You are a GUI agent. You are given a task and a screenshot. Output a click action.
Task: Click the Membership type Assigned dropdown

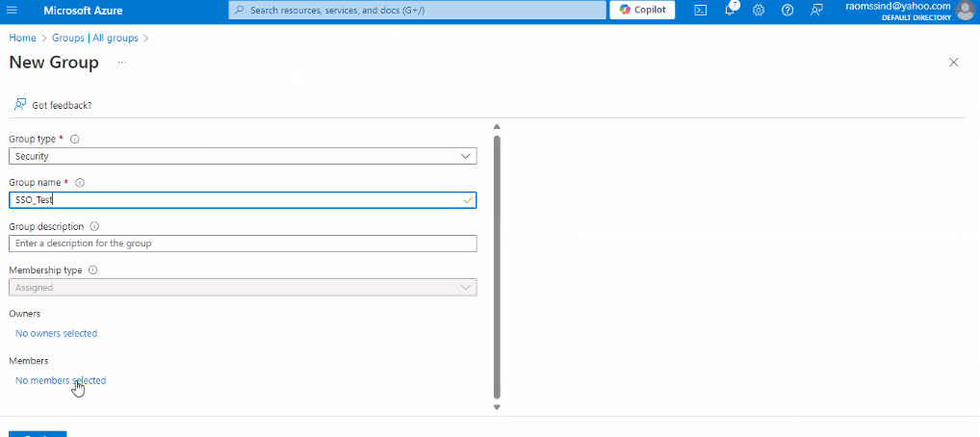point(243,288)
